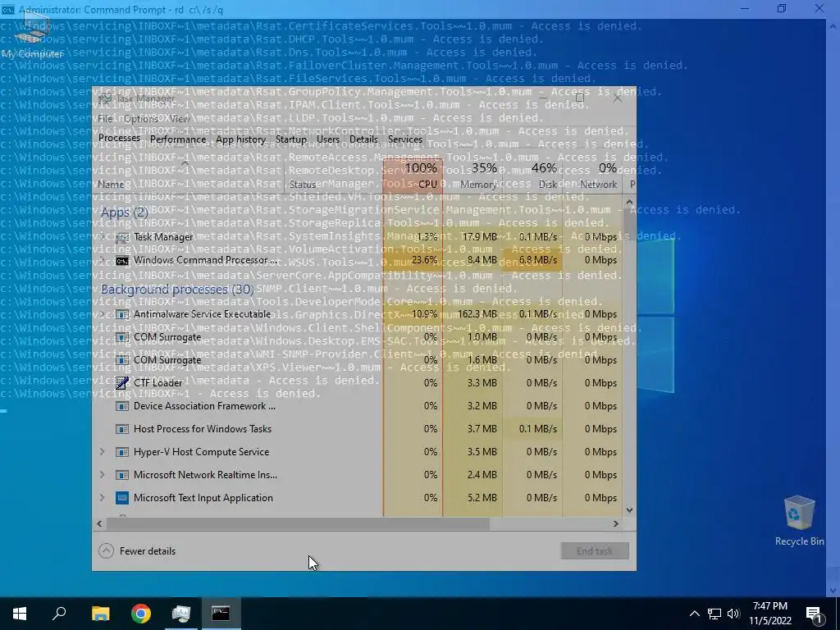Click the CTF Loader pen icon
Screen dimensions: 840x630
pos(122,383)
